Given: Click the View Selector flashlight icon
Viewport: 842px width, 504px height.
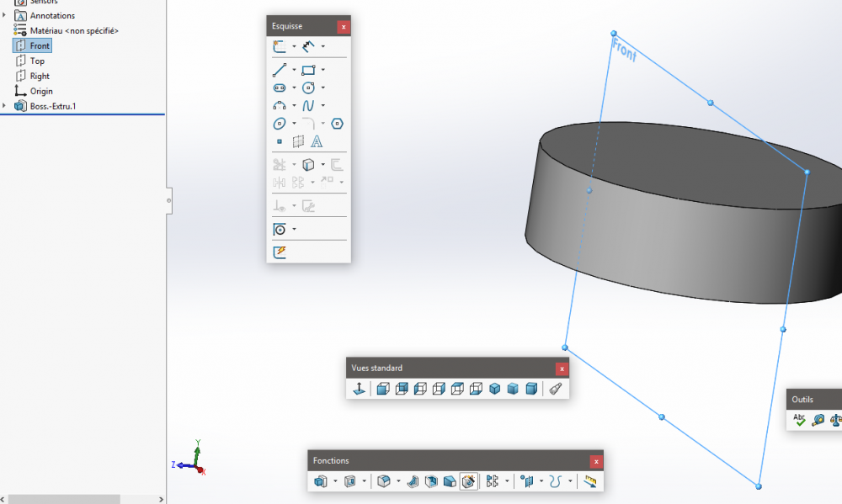Looking at the screenshot, I should pos(555,389).
